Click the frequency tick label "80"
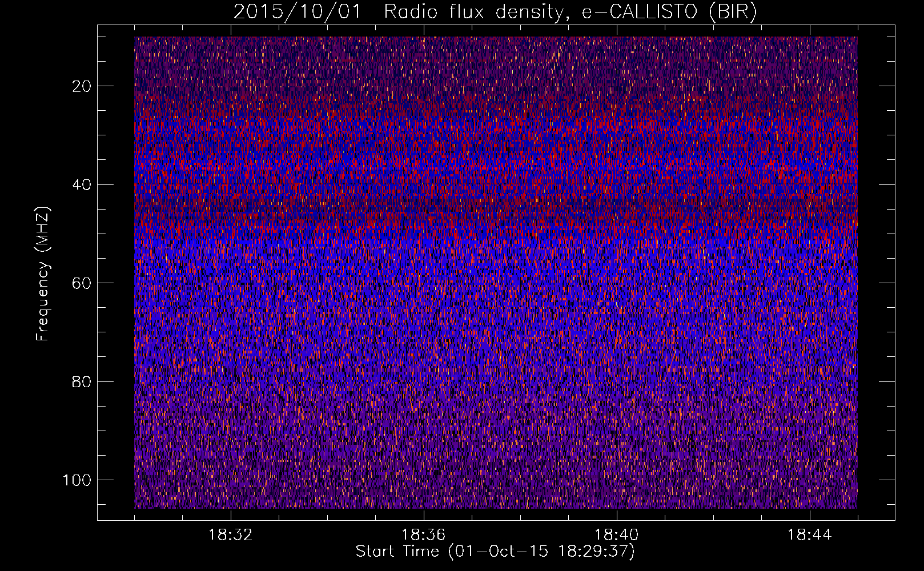The image size is (924, 571). click(x=82, y=382)
